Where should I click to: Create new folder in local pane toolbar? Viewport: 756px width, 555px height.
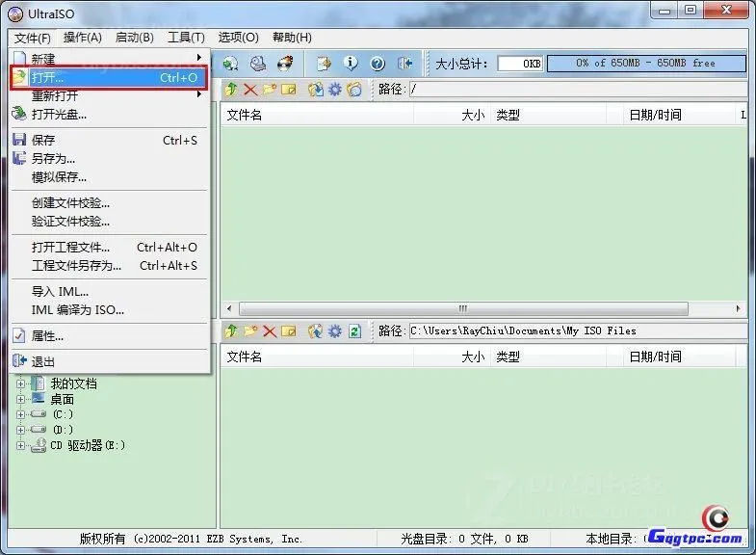tap(250, 330)
